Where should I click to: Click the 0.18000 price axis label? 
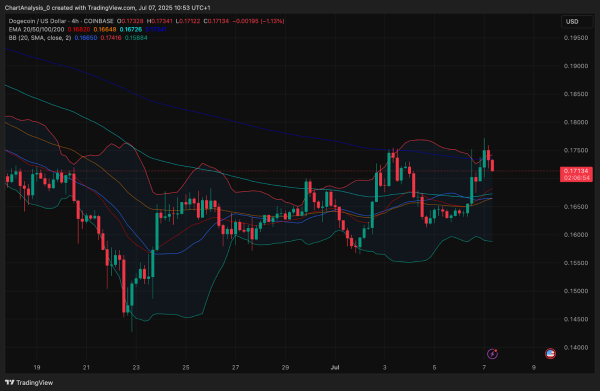pyautogui.click(x=576, y=122)
